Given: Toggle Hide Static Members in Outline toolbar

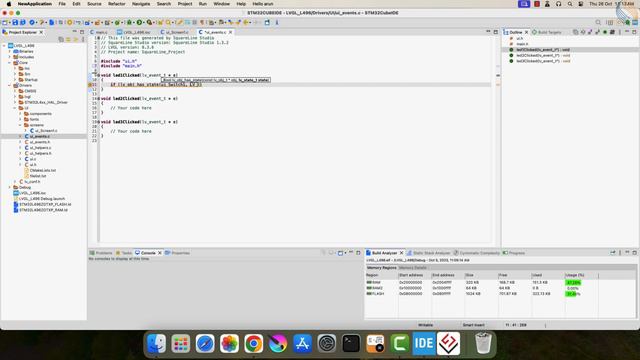Looking at the screenshot, I should pyautogui.click(x=598, y=32).
